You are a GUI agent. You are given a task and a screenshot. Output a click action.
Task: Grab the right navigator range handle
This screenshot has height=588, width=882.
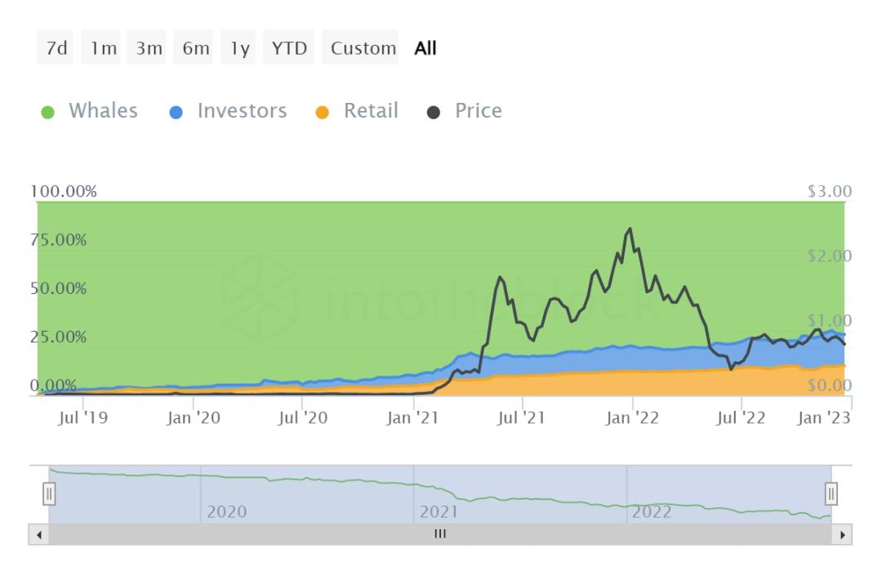click(831, 494)
